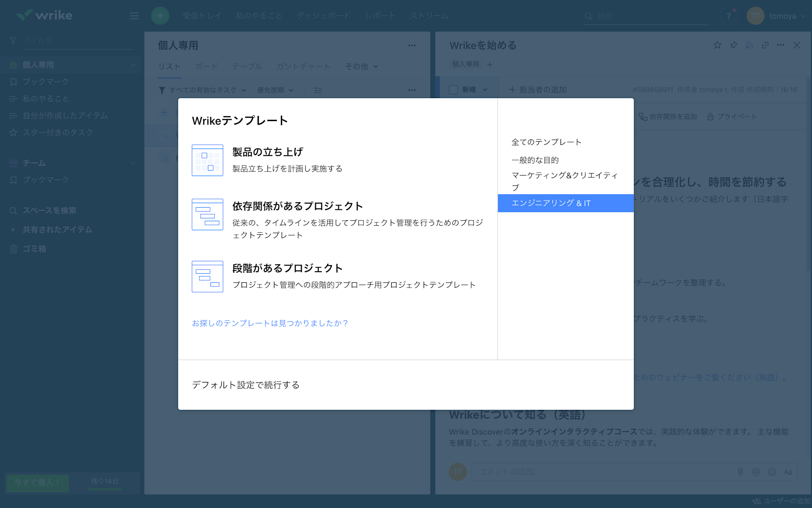This screenshot has width=812, height=508.
Task: Open レポート in top navigation
Action: click(x=380, y=16)
